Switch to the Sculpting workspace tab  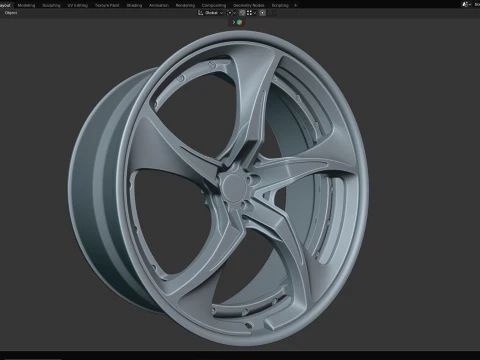click(x=51, y=5)
